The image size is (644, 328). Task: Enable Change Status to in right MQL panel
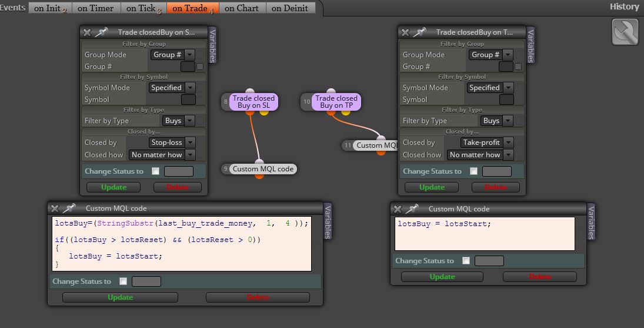[466, 261]
